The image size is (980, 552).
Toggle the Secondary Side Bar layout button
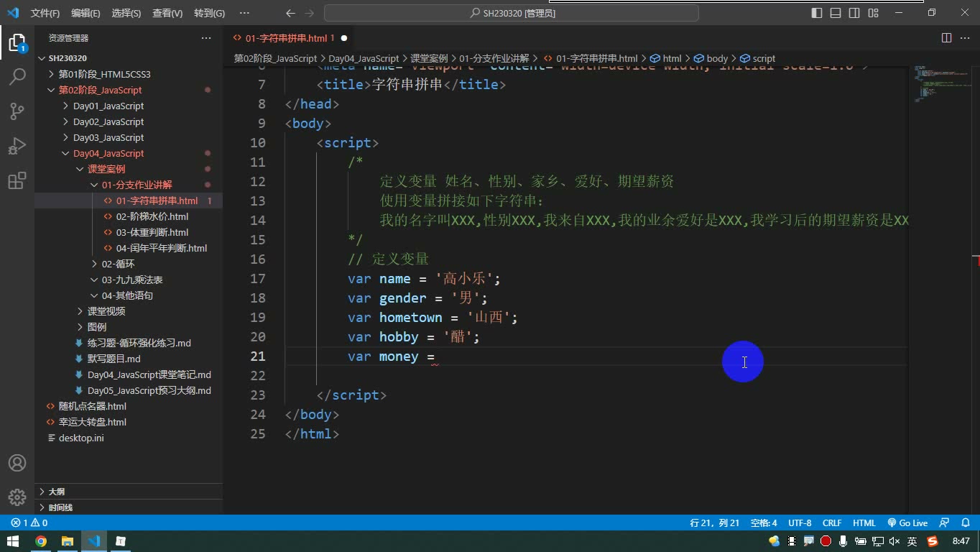point(854,13)
